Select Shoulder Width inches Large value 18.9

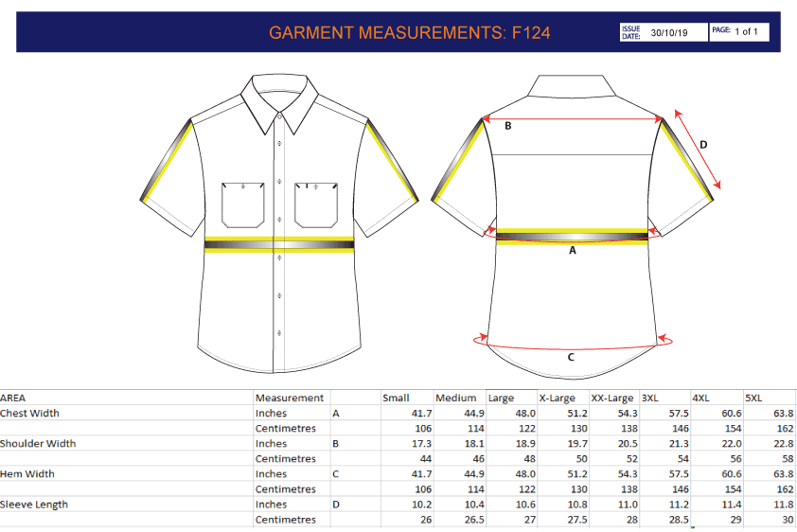click(x=525, y=444)
